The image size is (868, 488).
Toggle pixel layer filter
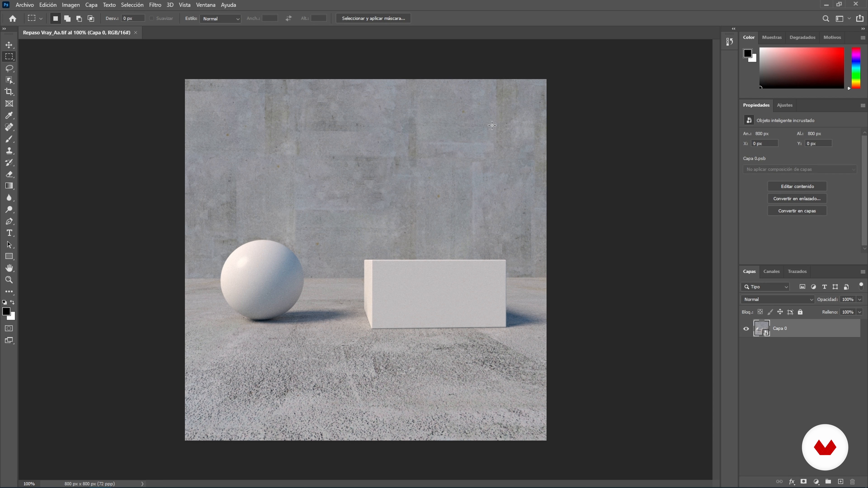pos(802,287)
